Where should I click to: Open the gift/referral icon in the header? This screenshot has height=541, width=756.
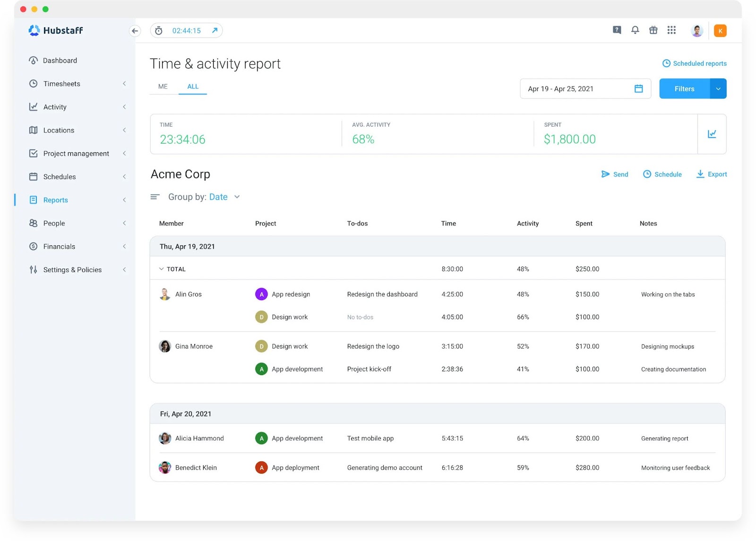[653, 30]
